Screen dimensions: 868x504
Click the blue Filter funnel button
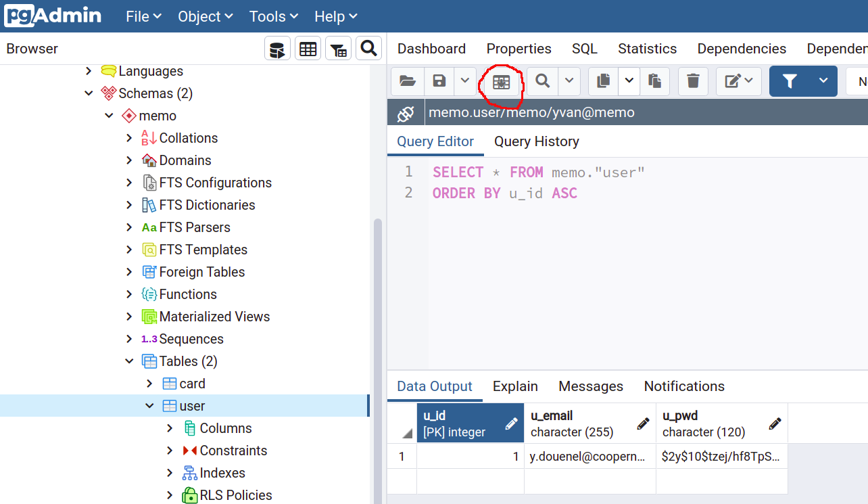[790, 81]
